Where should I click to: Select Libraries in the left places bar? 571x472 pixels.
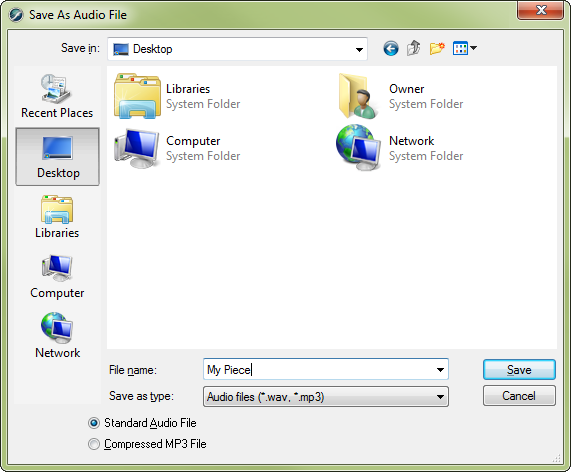57,217
